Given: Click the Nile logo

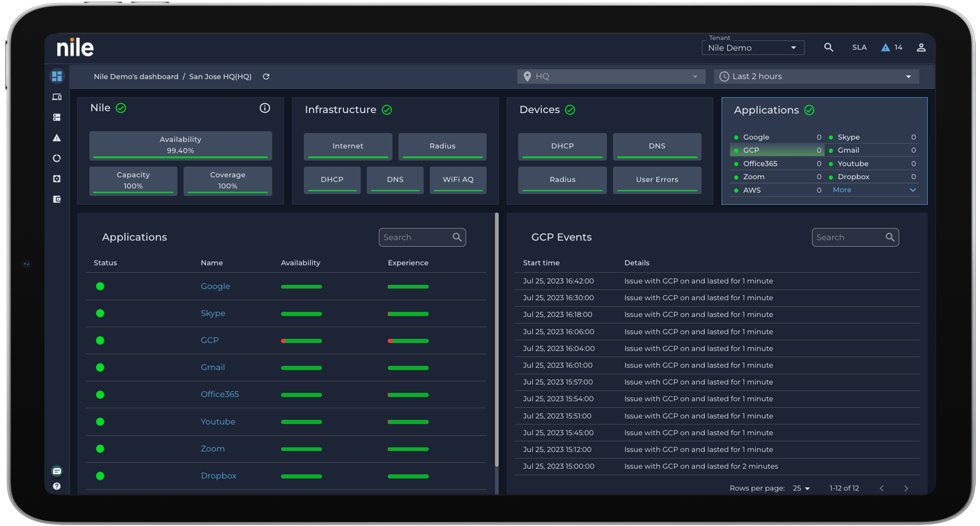Looking at the screenshot, I should point(75,47).
